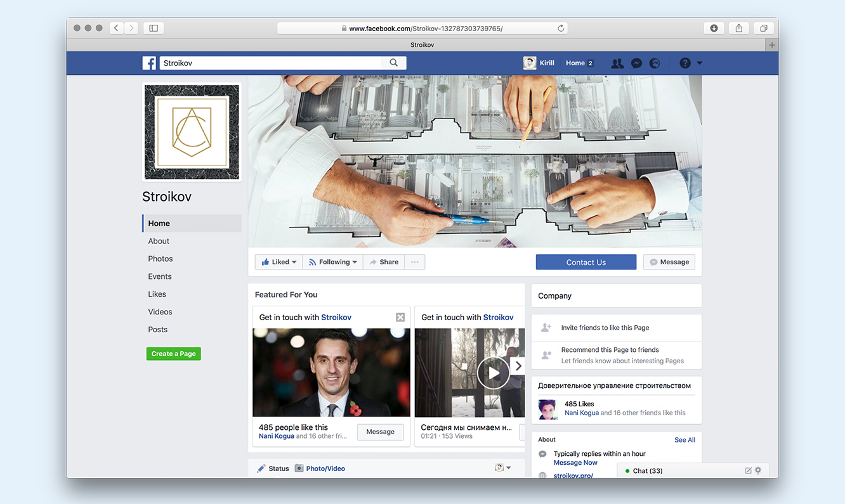This screenshot has width=845, height=504.
Task: Click friend avatar beside 485 Likes
Action: [x=547, y=409]
